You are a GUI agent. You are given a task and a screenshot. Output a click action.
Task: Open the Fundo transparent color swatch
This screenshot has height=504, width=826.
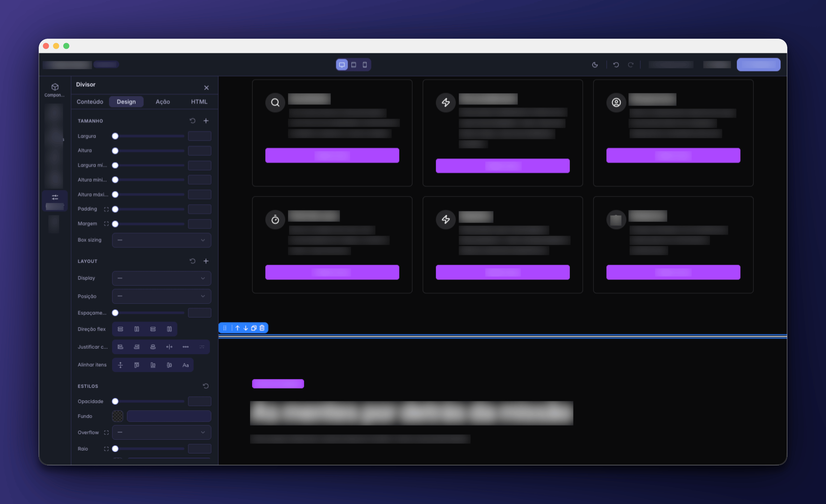point(118,416)
